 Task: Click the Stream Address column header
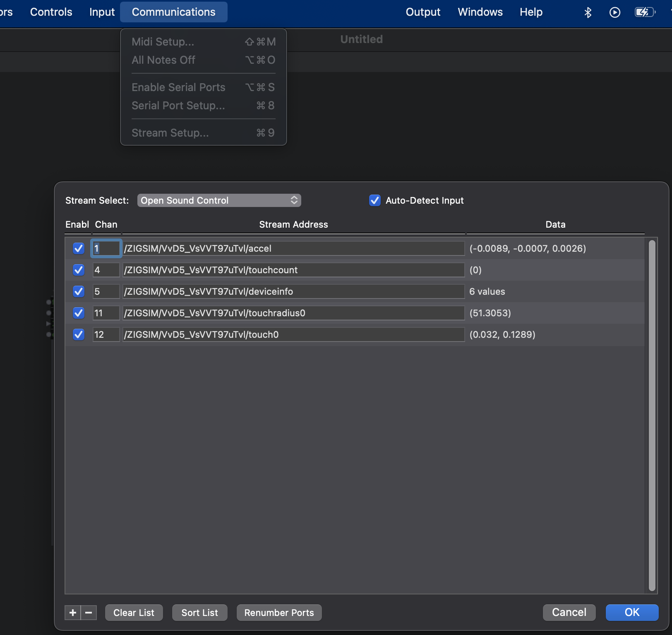click(293, 224)
